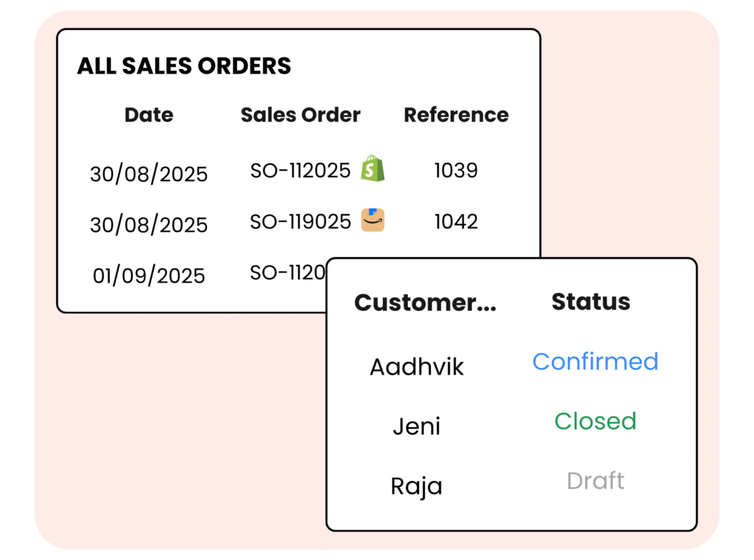Select customer Aadhvik
This screenshot has width=754, height=560.
coord(417,366)
